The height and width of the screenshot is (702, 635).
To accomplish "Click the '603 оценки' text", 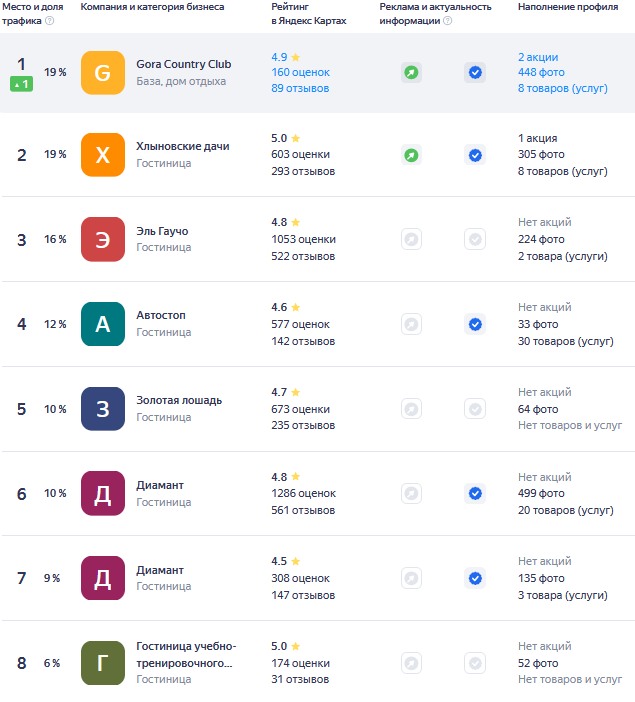I will (x=300, y=154).
